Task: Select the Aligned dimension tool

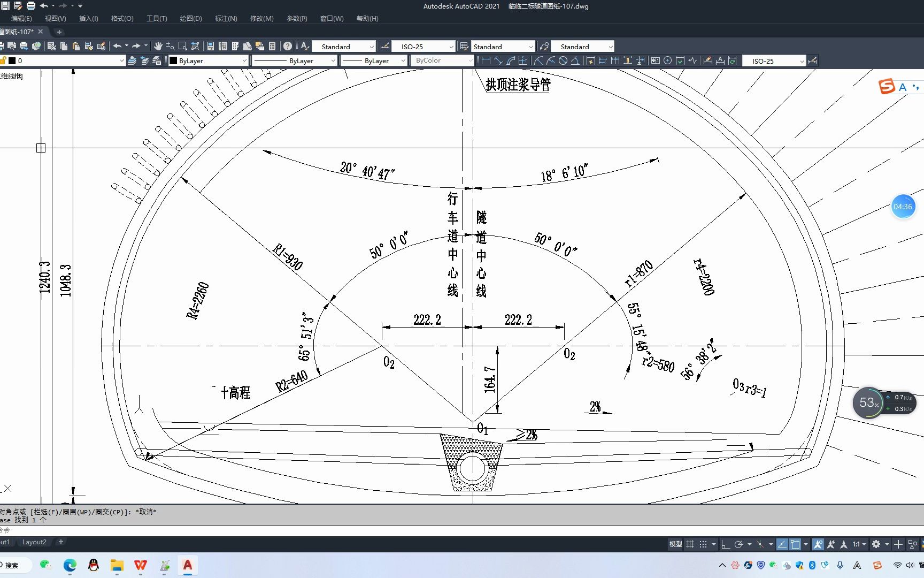Action: coord(498,60)
